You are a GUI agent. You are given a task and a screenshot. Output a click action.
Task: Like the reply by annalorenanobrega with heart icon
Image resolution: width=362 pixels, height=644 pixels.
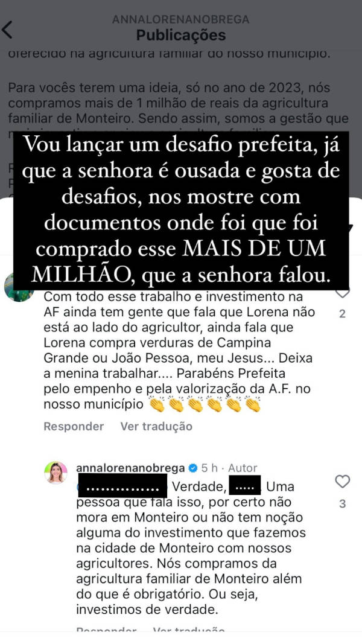point(342,482)
